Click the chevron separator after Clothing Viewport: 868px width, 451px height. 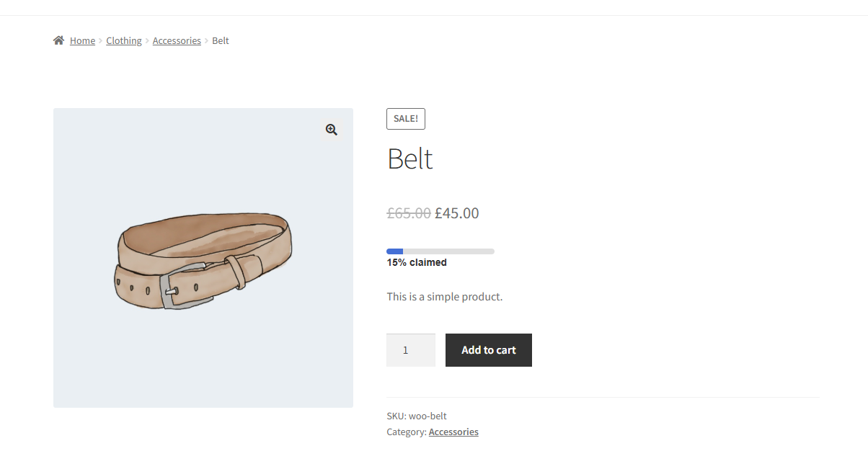[147, 41]
